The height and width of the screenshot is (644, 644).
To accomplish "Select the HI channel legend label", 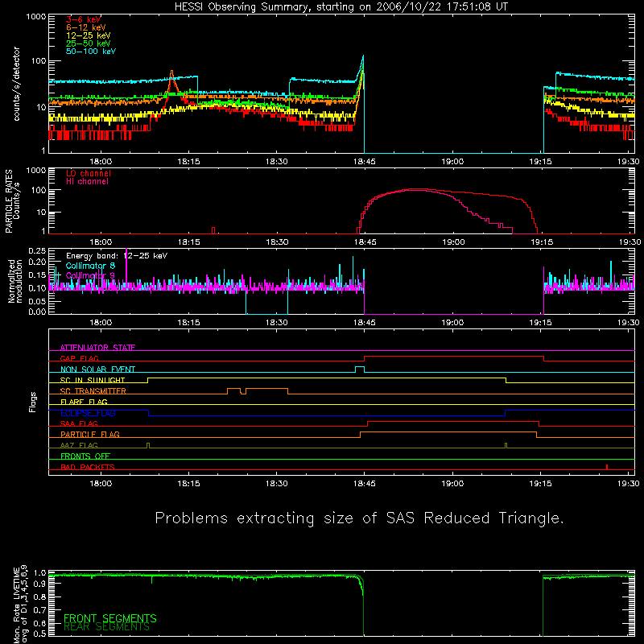I will [88, 182].
